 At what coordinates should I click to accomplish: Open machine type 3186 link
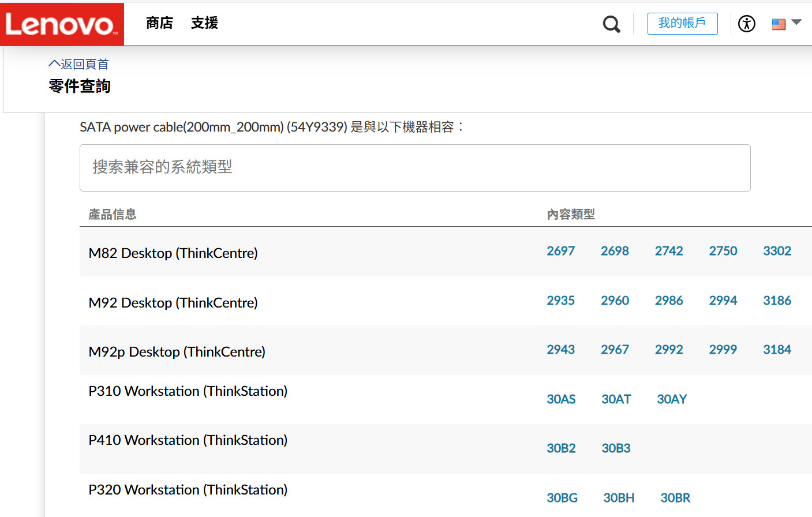777,301
